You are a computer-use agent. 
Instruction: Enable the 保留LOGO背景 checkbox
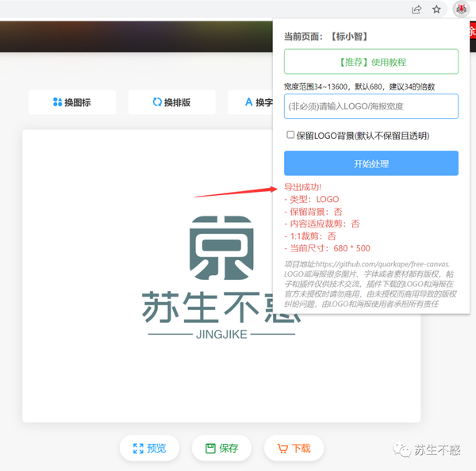(x=290, y=135)
